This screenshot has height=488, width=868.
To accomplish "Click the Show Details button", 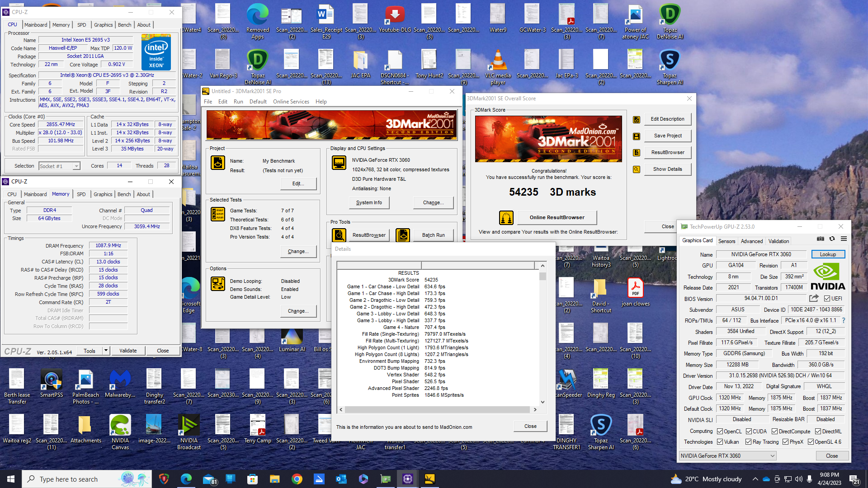I will coord(668,169).
